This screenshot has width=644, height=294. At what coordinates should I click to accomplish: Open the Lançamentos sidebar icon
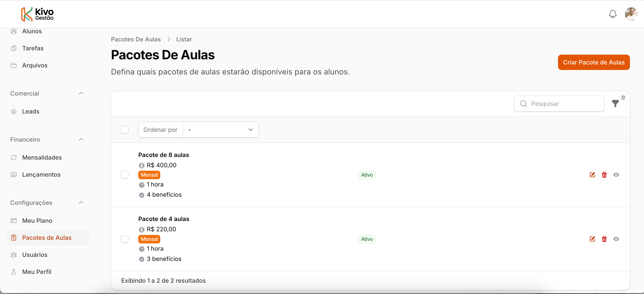point(14,175)
